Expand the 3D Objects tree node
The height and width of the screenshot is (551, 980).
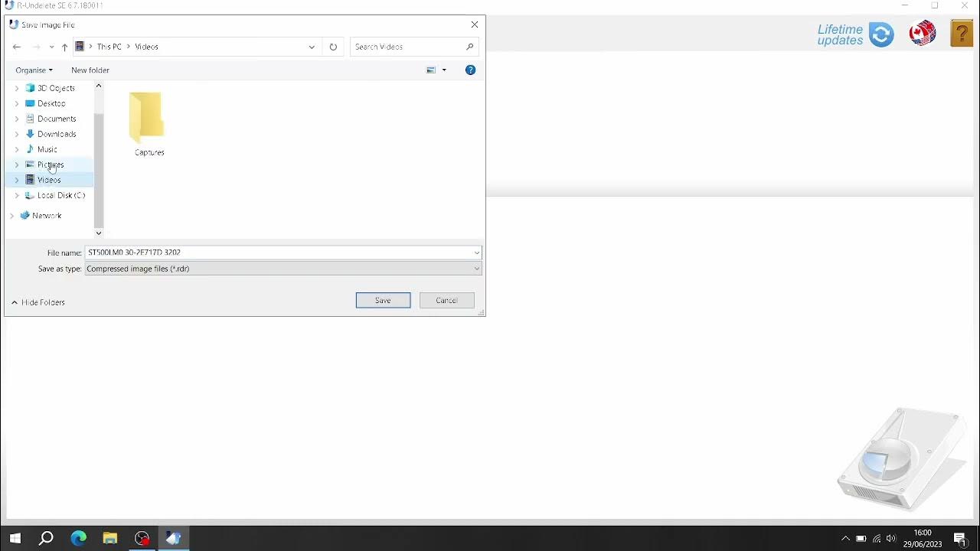point(17,88)
